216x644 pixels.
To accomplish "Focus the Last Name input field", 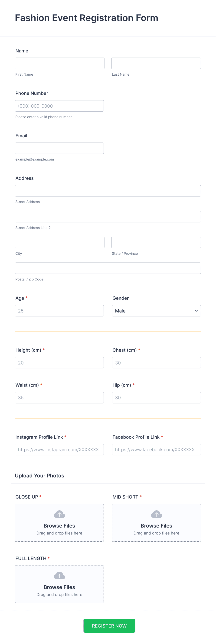I will [156, 64].
